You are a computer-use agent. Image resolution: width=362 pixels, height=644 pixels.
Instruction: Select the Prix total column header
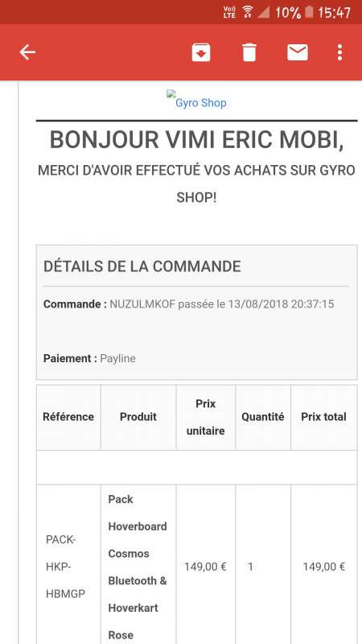pyautogui.click(x=324, y=417)
